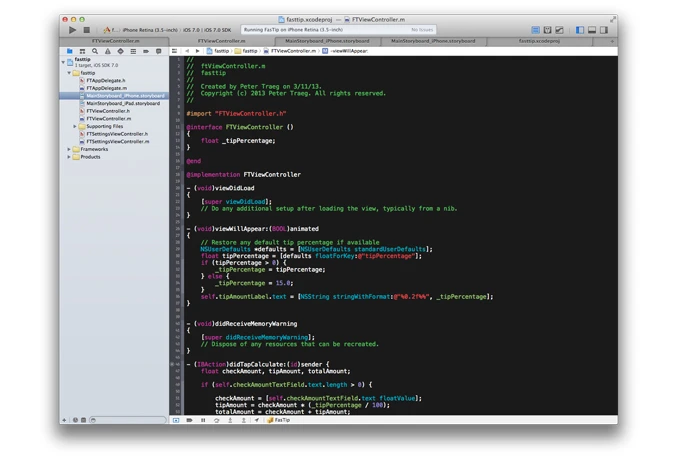
Task: Click the navigator filter search field
Action: click(128, 420)
